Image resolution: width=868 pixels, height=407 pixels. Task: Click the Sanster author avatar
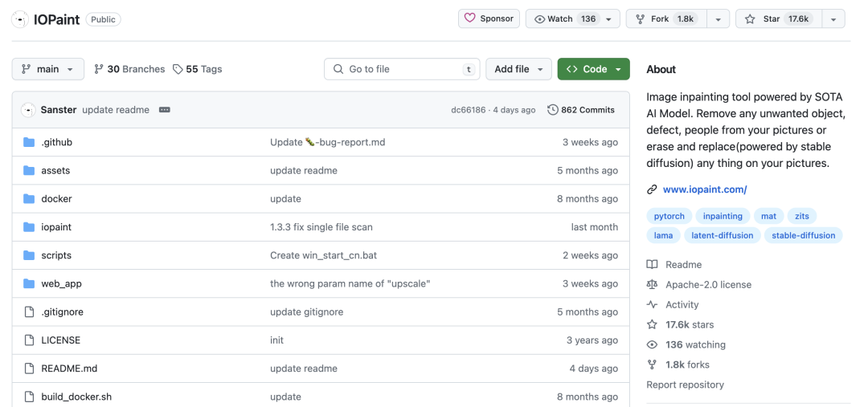click(28, 109)
